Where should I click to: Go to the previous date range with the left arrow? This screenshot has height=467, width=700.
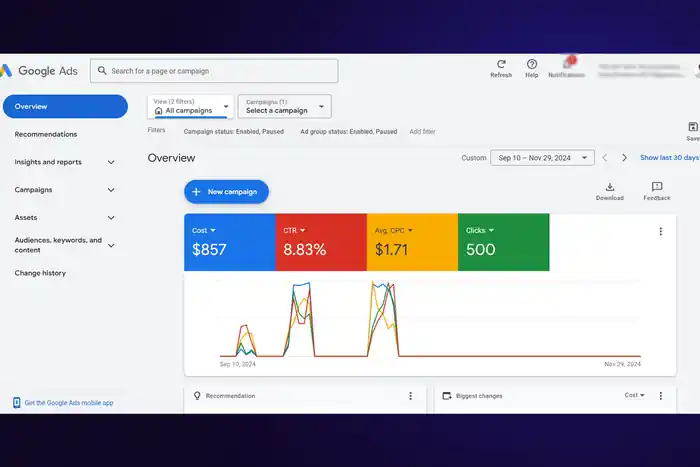[x=605, y=158]
